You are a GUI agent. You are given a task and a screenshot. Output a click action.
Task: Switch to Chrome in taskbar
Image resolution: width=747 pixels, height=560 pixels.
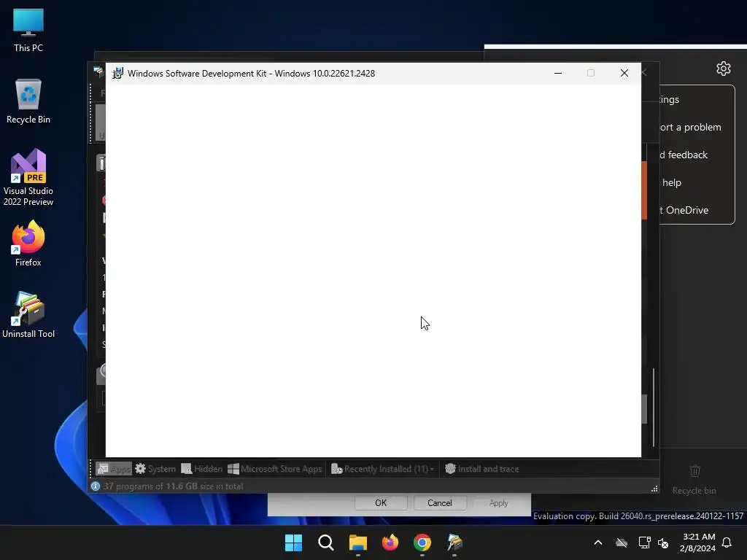tap(422, 542)
